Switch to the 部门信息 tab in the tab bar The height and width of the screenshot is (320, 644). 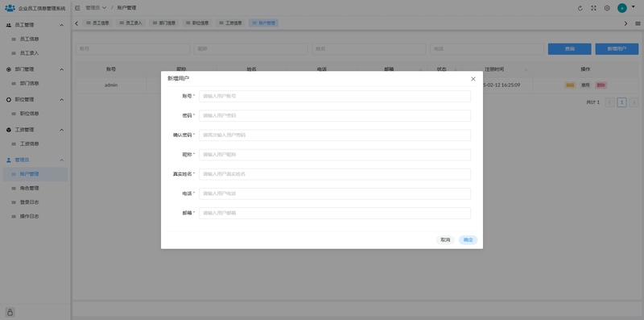click(x=164, y=23)
